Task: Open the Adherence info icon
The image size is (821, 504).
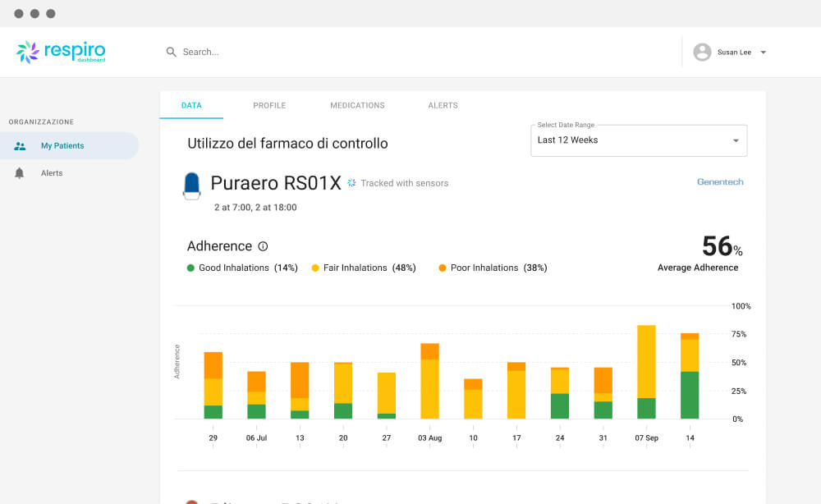Action: (x=263, y=246)
